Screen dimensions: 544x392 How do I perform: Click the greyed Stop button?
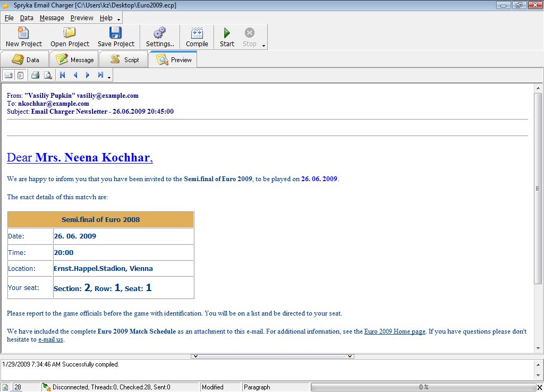coord(250,37)
